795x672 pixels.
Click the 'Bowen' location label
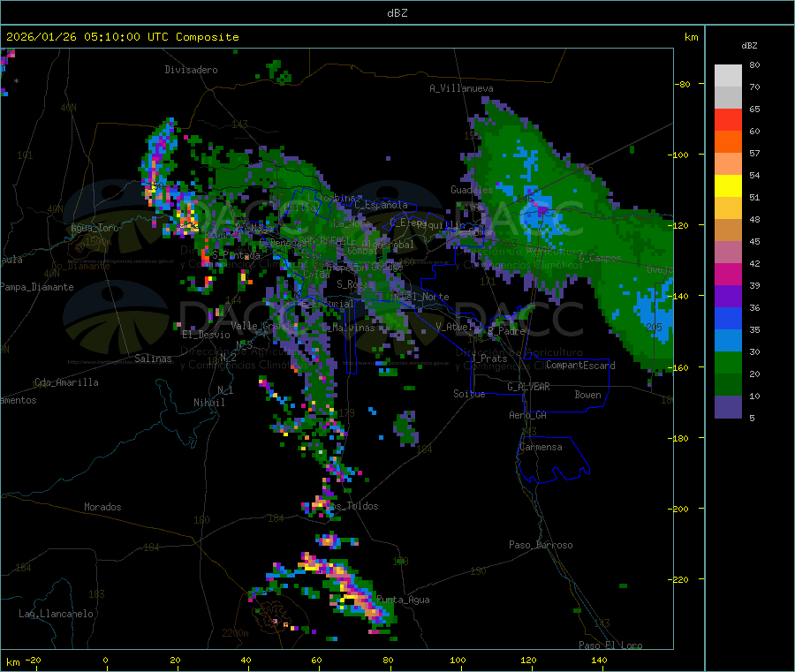pos(588,395)
